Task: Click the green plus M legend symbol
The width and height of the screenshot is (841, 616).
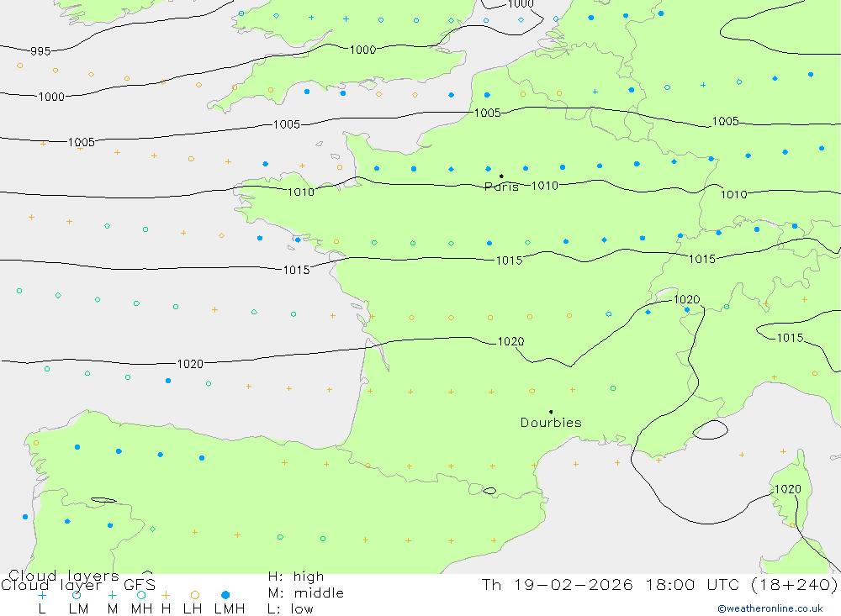Action: pos(112,595)
